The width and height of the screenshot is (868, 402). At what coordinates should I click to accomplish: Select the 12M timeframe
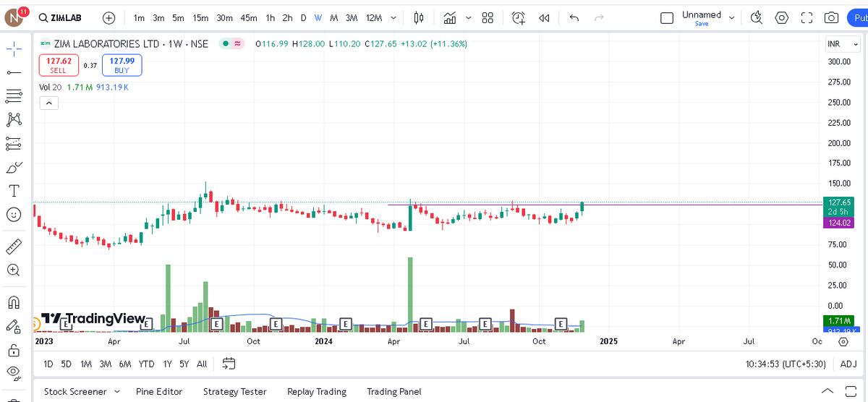pos(374,17)
